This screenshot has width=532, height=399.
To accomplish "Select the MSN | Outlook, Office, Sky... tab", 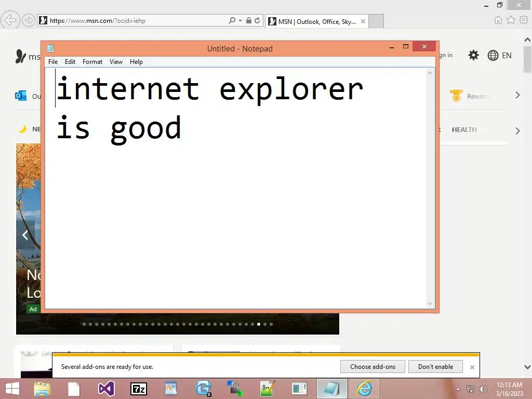I will (317, 21).
